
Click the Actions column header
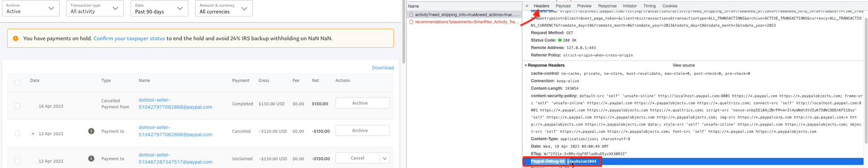point(342,80)
